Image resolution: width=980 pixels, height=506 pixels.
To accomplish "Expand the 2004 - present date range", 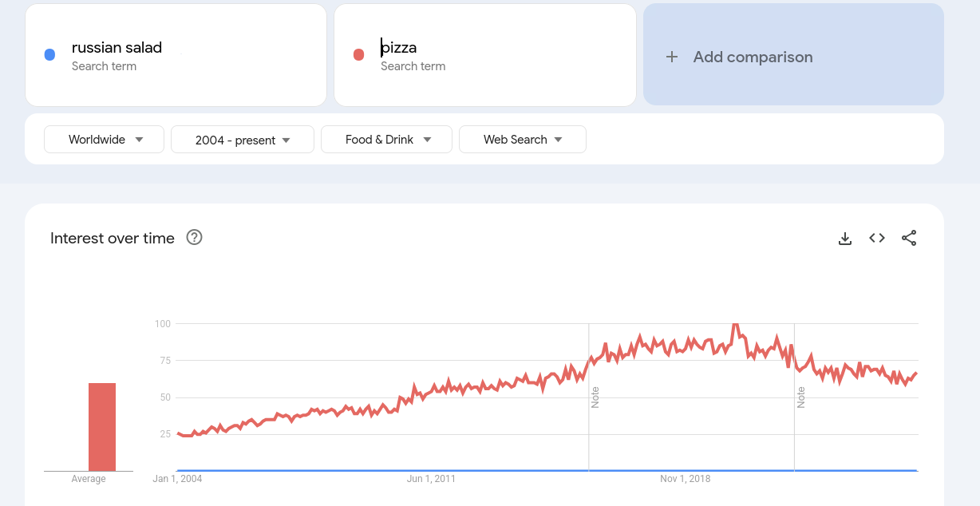I will tap(243, 140).
